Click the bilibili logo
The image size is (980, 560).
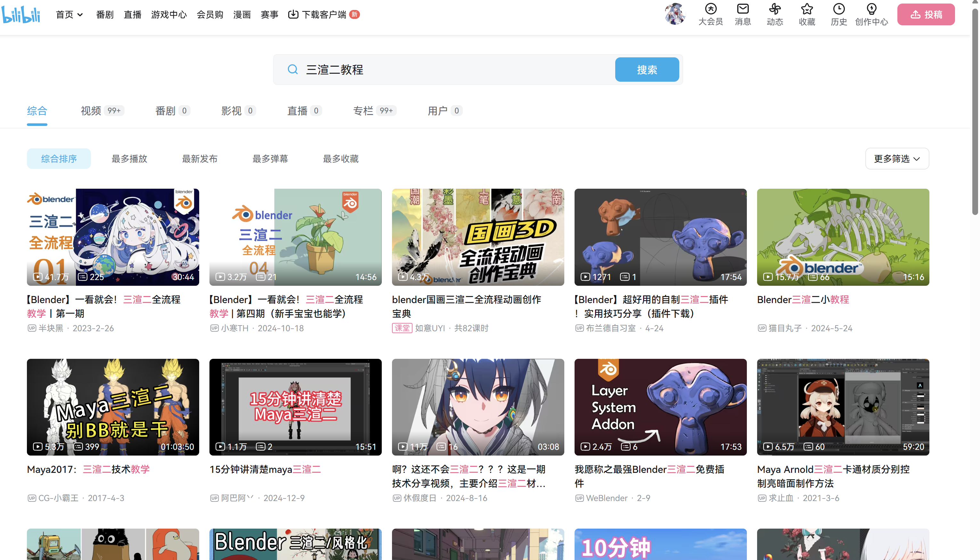[x=21, y=14]
